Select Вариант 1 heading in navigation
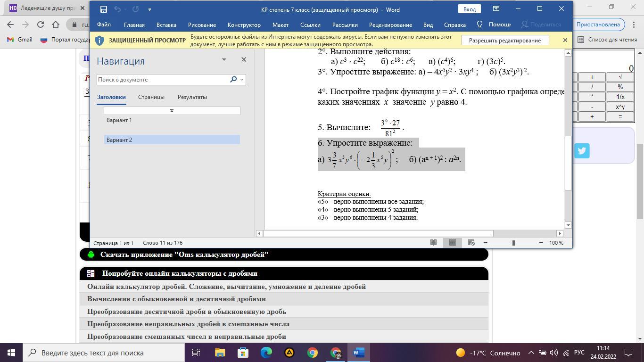644x362 pixels. 119,120
